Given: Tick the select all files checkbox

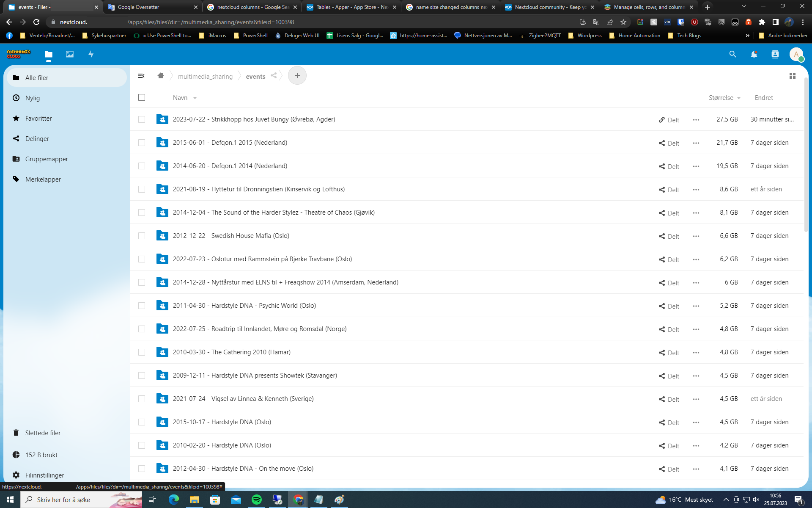Looking at the screenshot, I should tap(142, 97).
